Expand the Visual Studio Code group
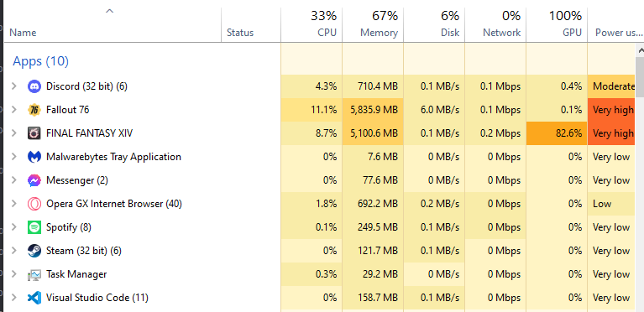This screenshot has width=644, height=312. 14,298
